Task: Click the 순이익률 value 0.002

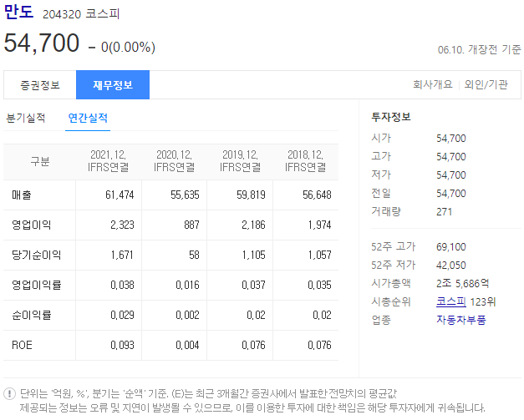Action: tap(187, 315)
